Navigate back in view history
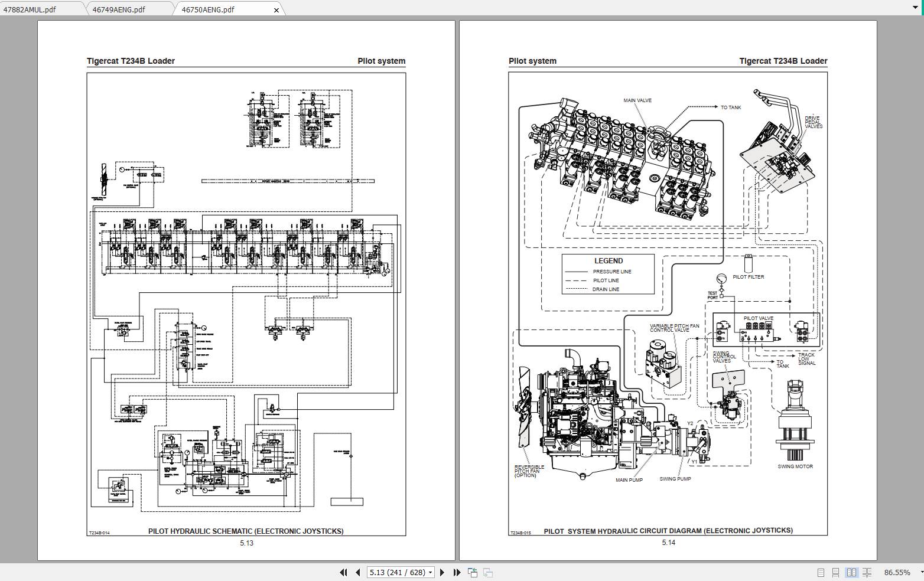Viewport: 924px width, 581px height. tap(472, 572)
